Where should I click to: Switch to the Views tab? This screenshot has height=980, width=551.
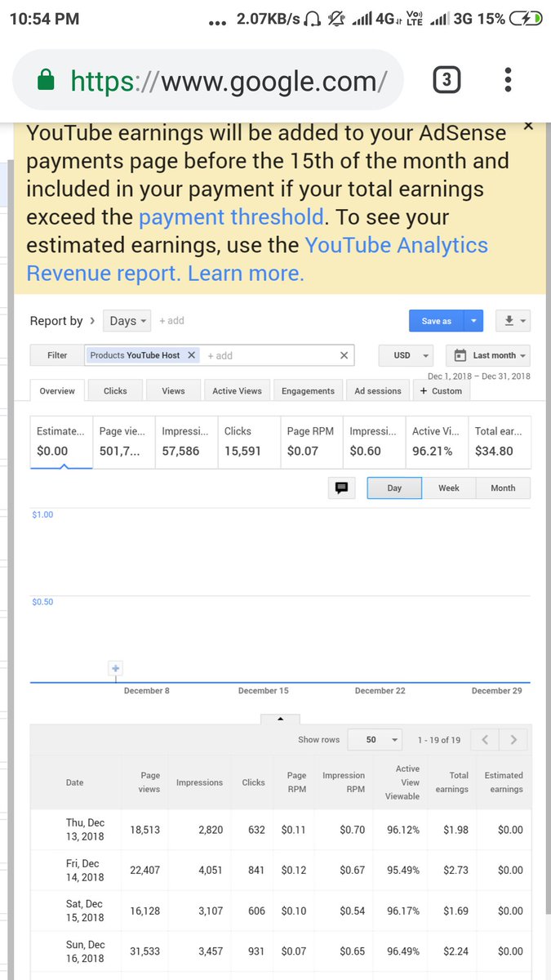(173, 391)
